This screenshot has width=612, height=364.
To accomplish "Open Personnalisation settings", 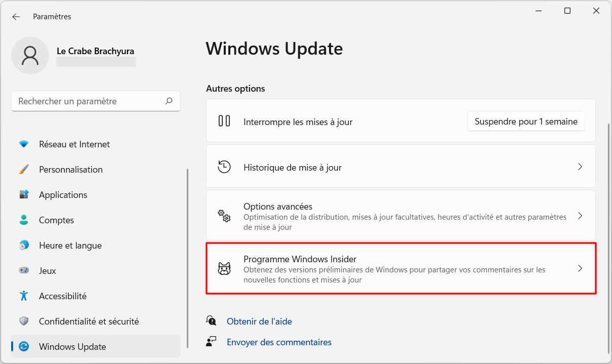I will [x=96, y=170].
